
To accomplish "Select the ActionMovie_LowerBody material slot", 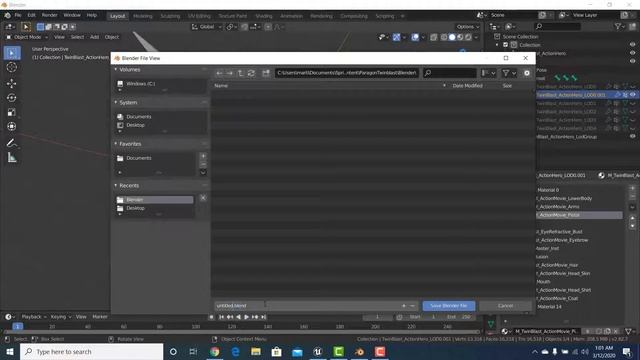I will click(579, 198).
